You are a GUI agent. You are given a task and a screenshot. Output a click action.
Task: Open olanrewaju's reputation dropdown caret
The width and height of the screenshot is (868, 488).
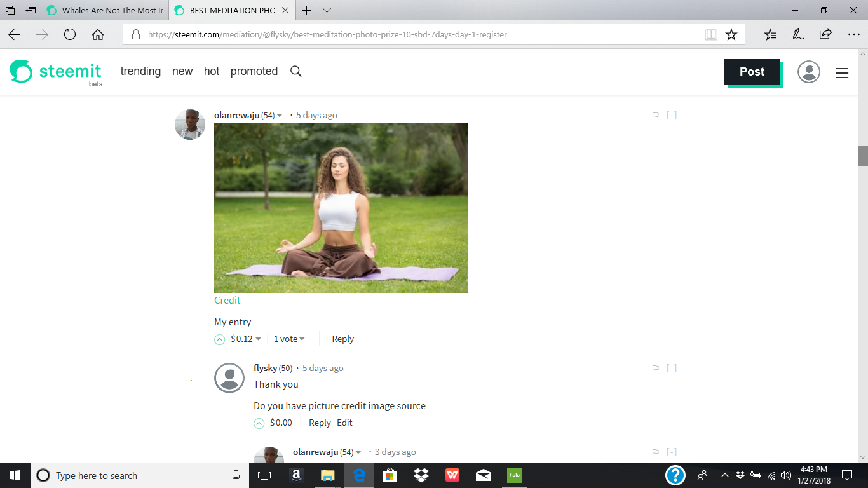278,115
